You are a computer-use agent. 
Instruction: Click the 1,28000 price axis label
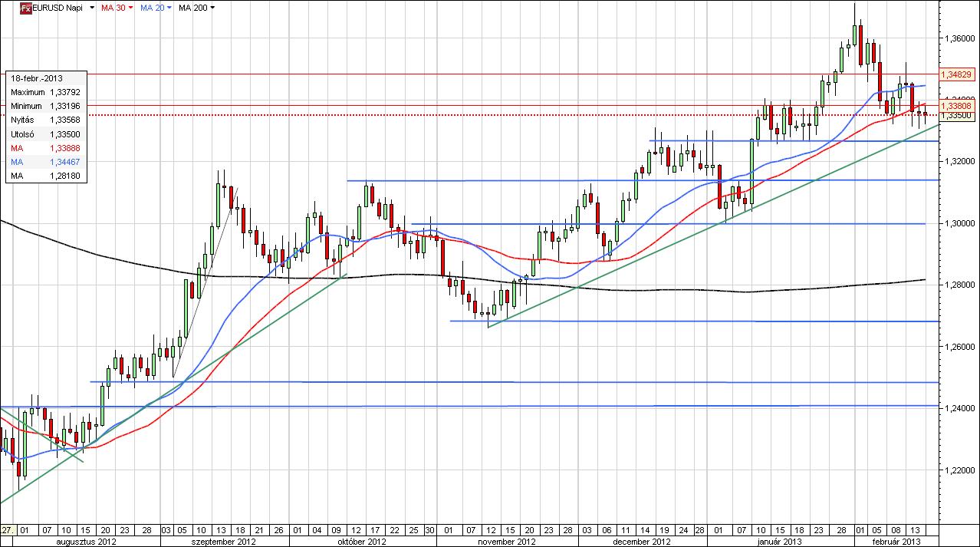click(961, 285)
